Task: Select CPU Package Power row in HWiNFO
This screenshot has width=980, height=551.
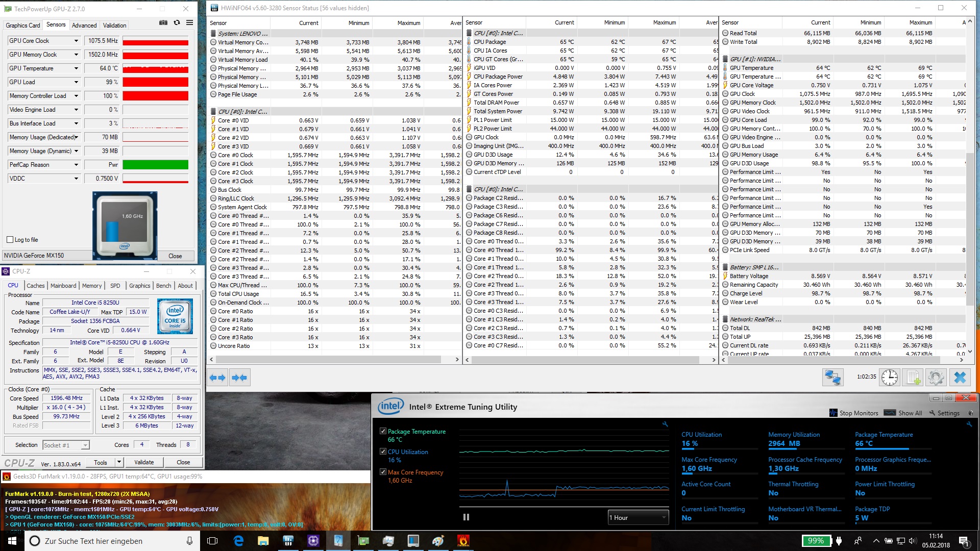Action: pyautogui.click(x=591, y=77)
